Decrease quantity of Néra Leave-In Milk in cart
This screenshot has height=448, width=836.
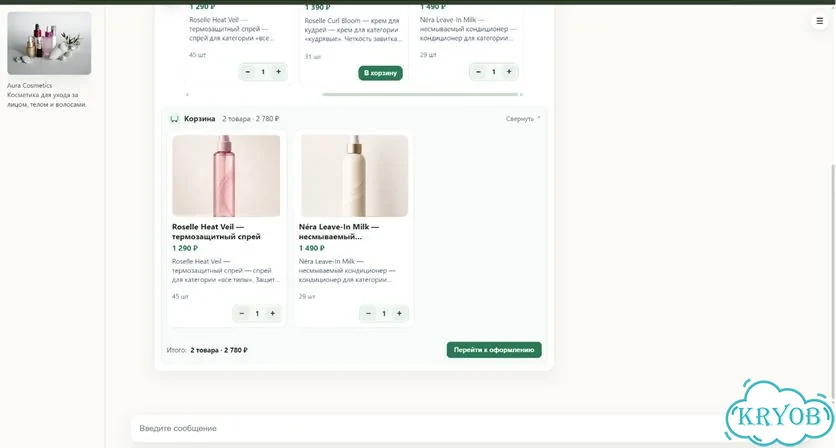(368, 314)
